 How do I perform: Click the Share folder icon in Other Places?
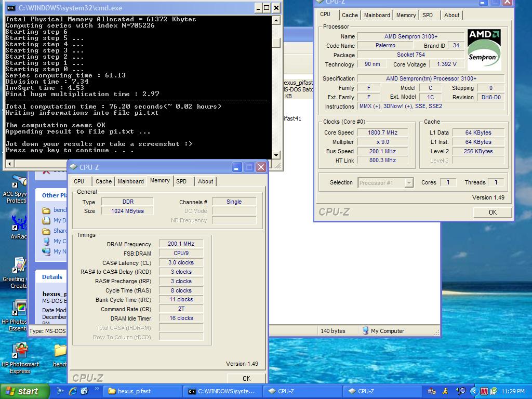click(x=46, y=231)
